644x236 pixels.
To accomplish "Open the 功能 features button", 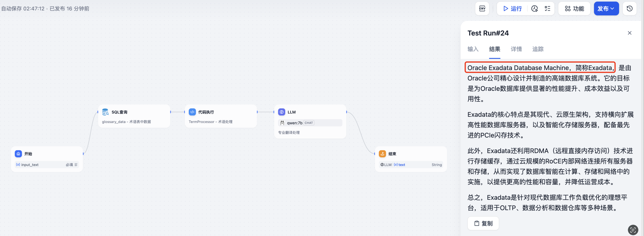I will [x=574, y=9].
